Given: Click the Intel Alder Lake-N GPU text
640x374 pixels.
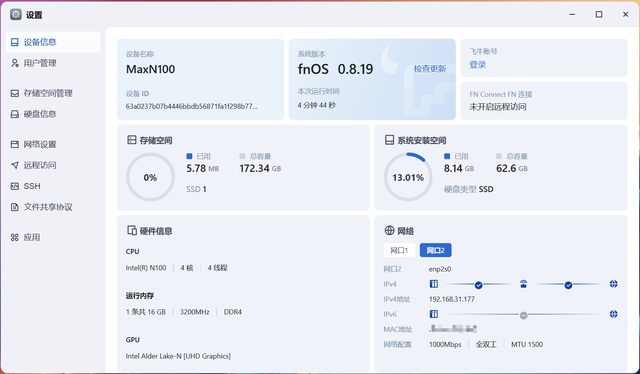Looking at the screenshot, I should (178, 356).
